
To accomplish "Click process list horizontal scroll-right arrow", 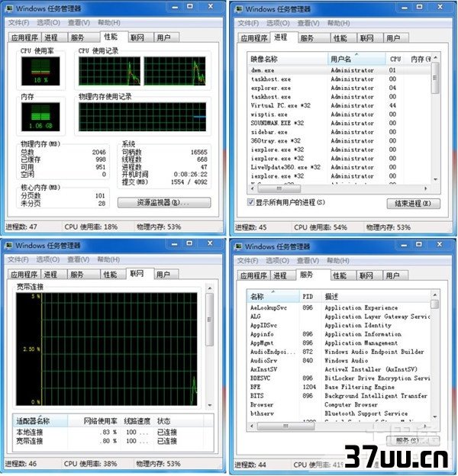I will tap(426, 188).
